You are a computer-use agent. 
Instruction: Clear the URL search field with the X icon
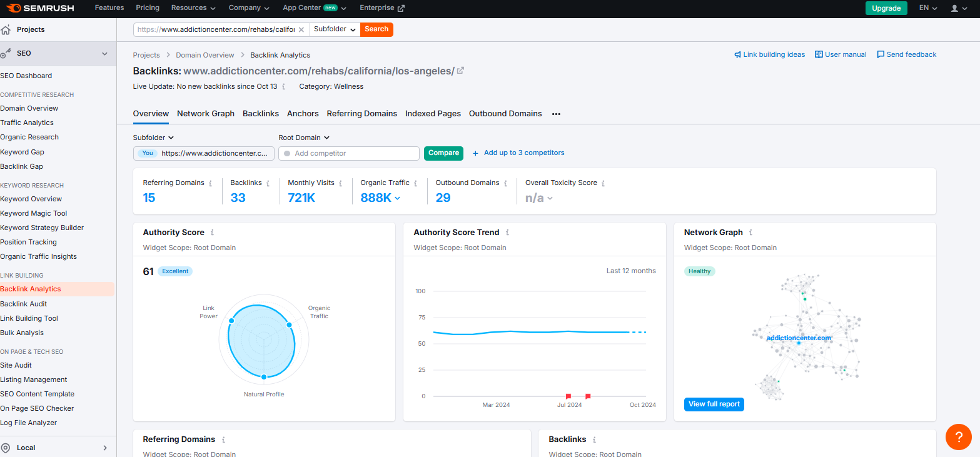coord(301,29)
